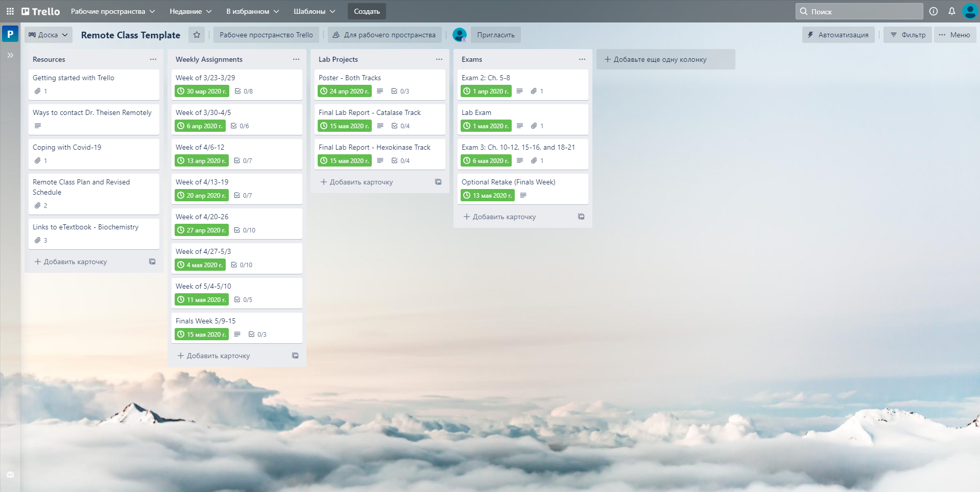Viewport: 980px width, 492px height.
Task: Go to the Trello home logo
Action: click(x=41, y=11)
